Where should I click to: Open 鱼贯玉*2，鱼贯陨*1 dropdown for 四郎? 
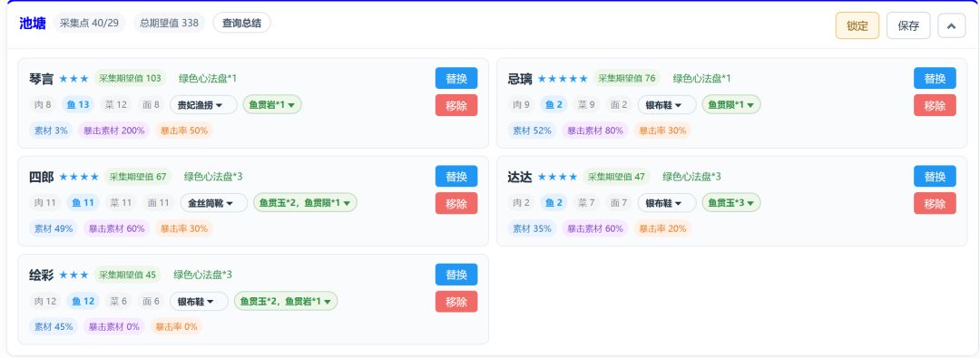pos(305,203)
